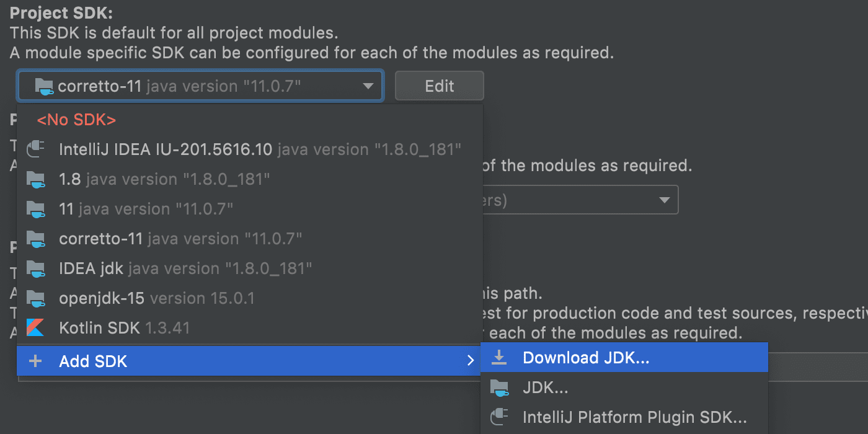The width and height of the screenshot is (868, 434).
Task: Select the <No SDK> option
Action: coord(76,119)
